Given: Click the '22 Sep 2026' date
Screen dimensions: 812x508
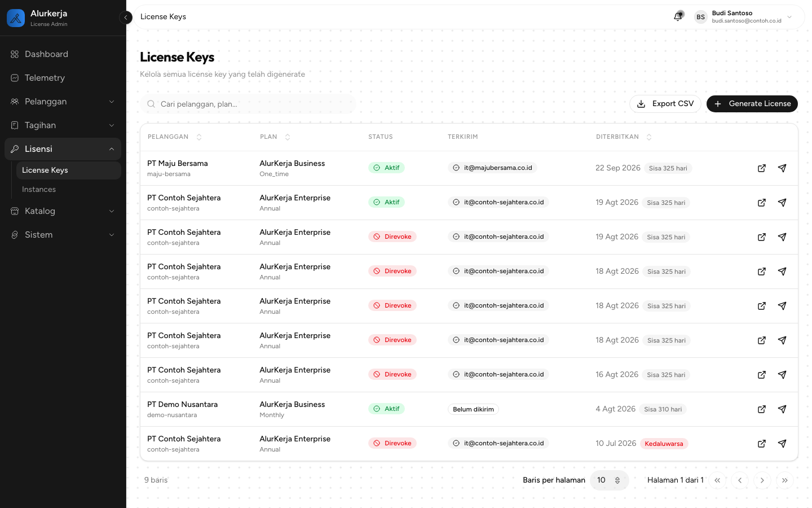Looking at the screenshot, I should [x=618, y=168].
